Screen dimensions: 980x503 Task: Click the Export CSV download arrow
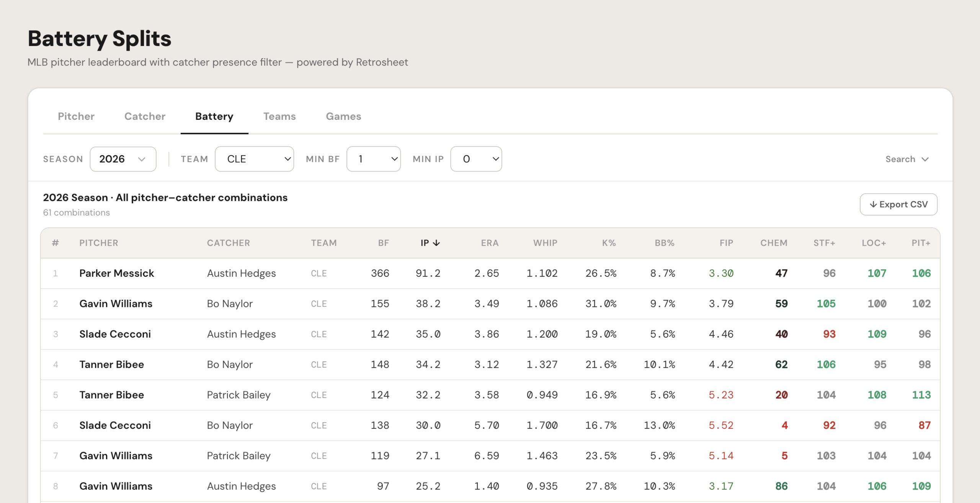pyautogui.click(x=873, y=204)
